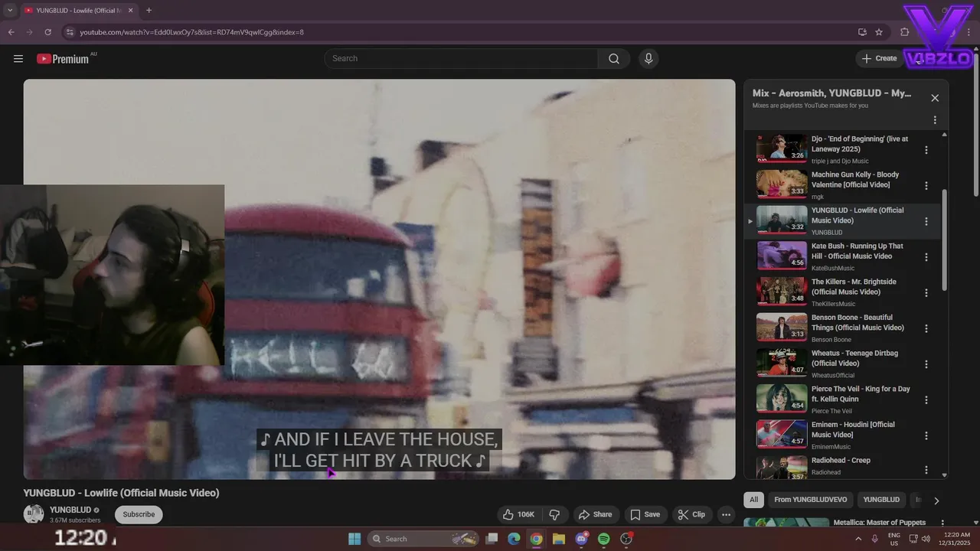Viewport: 980px width, 551px height.
Task: Click the YouTube URL in the address bar
Action: click(191, 32)
